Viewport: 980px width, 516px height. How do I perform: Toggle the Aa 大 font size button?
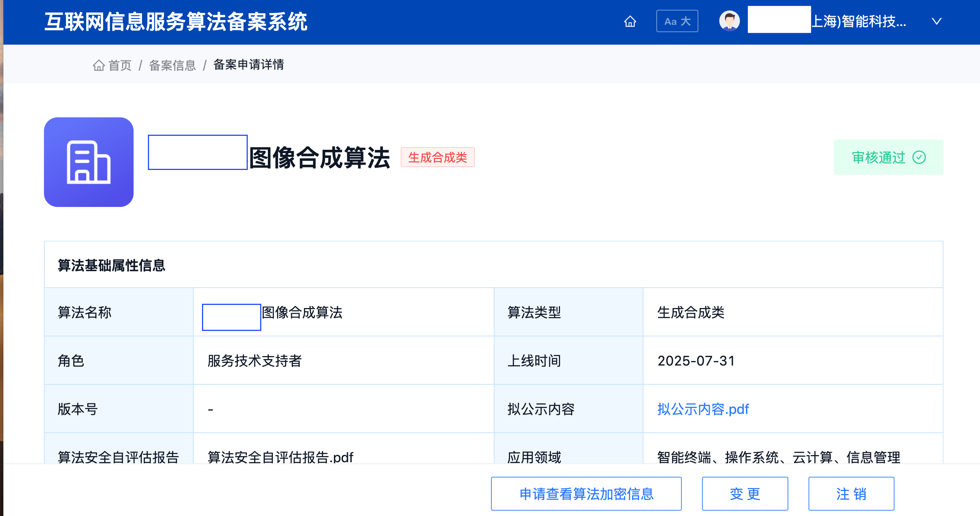click(677, 21)
